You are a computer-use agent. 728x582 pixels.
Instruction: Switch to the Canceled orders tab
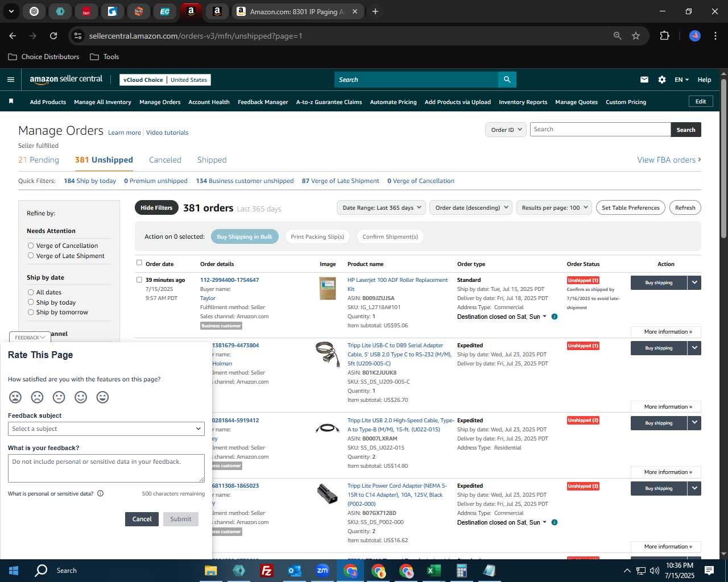[165, 160]
